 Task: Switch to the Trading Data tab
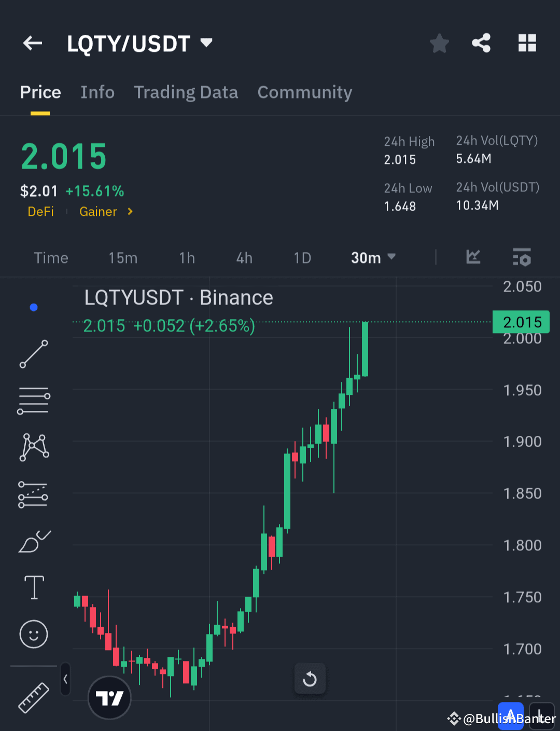click(x=186, y=92)
